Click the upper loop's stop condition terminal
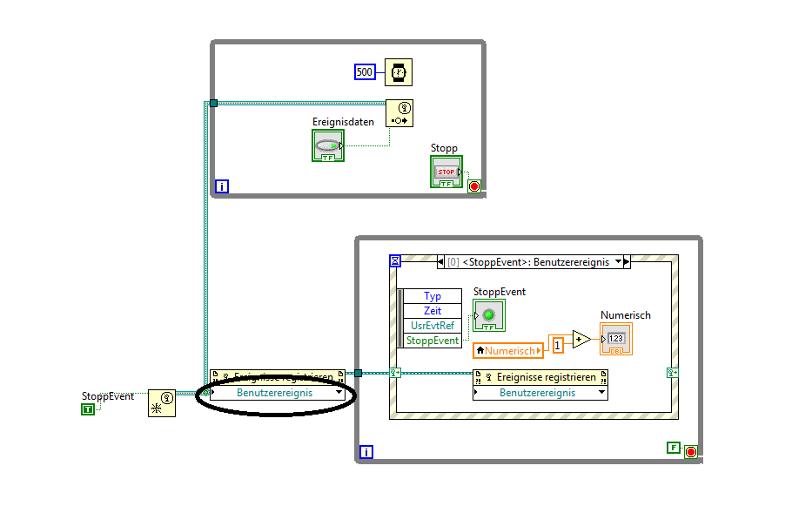812x513 pixels. [474, 186]
